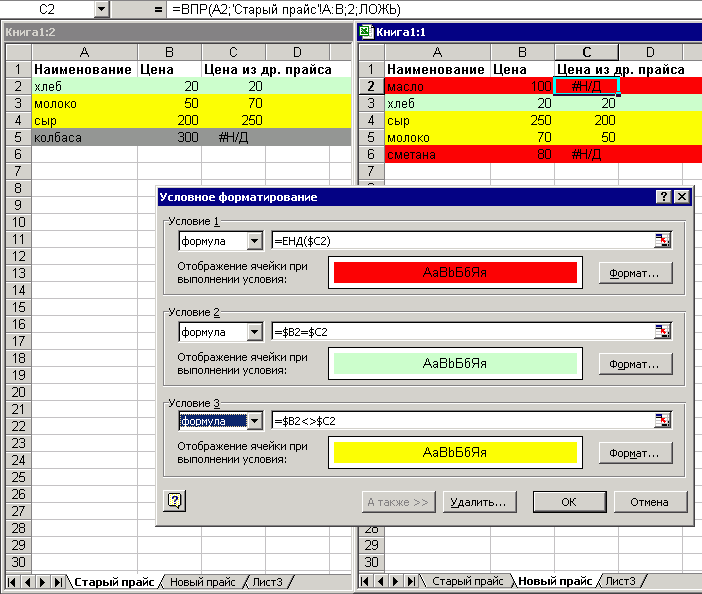Open the Лист3 tab in right window
This screenshot has width=702, height=594.
tap(620, 581)
